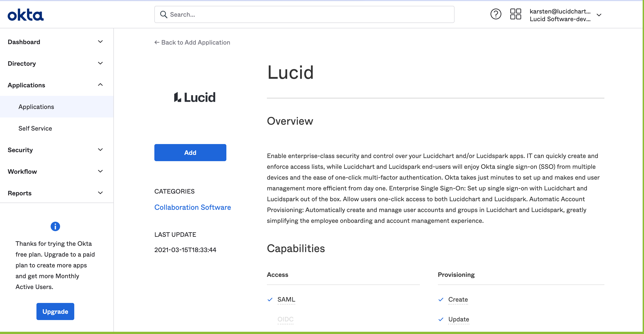644x334 pixels.
Task: Select the Self Service menu item
Action: pyautogui.click(x=35, y=128)
